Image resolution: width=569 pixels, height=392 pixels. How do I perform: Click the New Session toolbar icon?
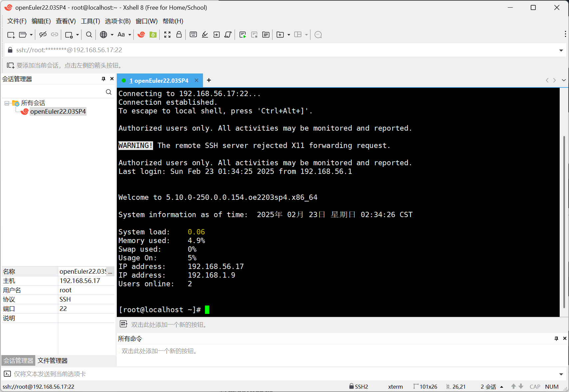click(x=11, y=35)
